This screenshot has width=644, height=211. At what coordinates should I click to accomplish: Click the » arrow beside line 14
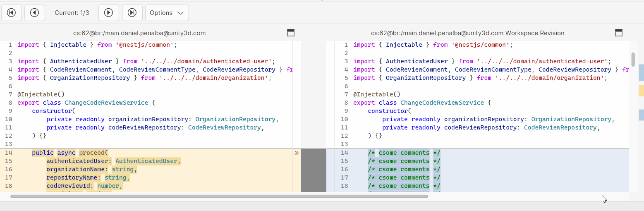click(x=296, y=153)
